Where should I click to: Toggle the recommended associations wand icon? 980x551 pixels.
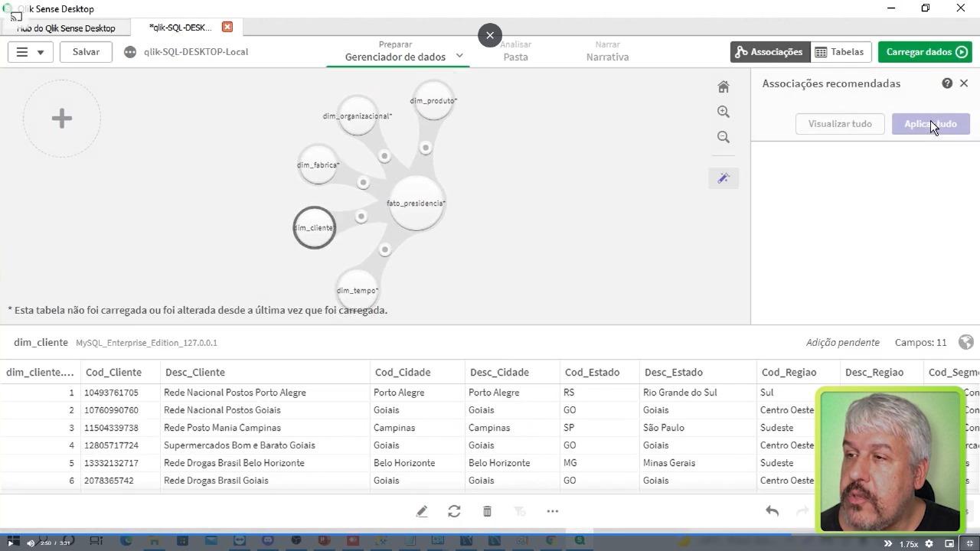pyautogui.click(x=724, y=178)
